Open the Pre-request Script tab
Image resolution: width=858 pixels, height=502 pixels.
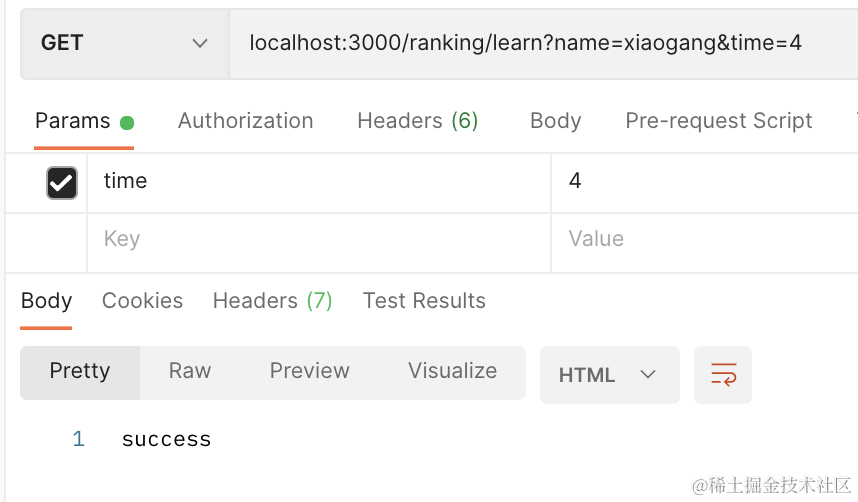pos(718,121)
